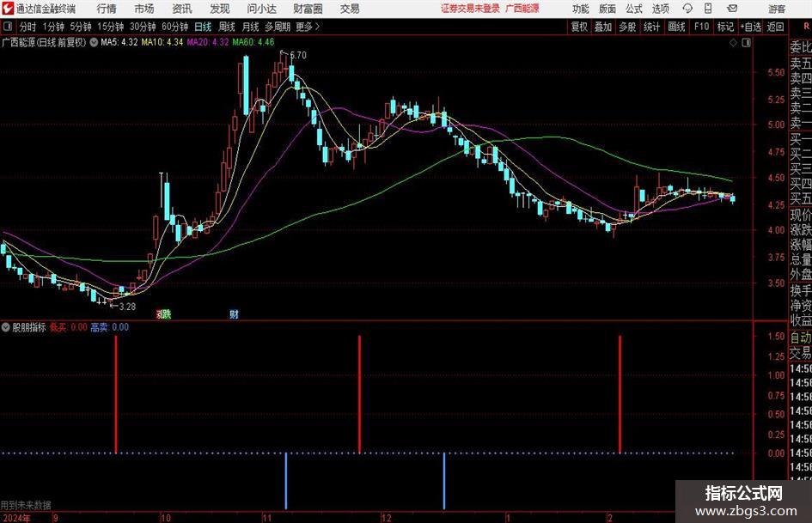Click the diamond icon above chart
The image size is (812, 523).
[733, 43]
